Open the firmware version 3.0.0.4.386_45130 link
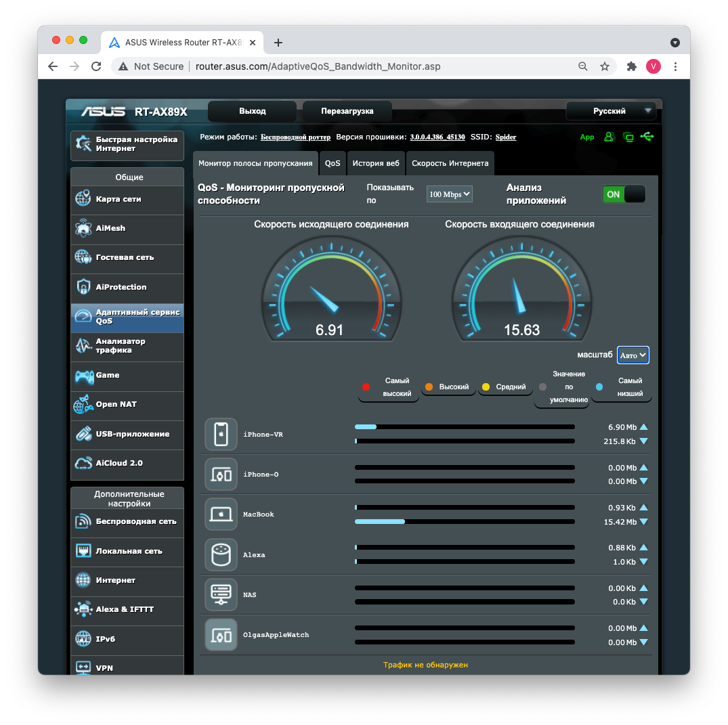This screenshot has height=725, width=728. click(x=437, y=137)
